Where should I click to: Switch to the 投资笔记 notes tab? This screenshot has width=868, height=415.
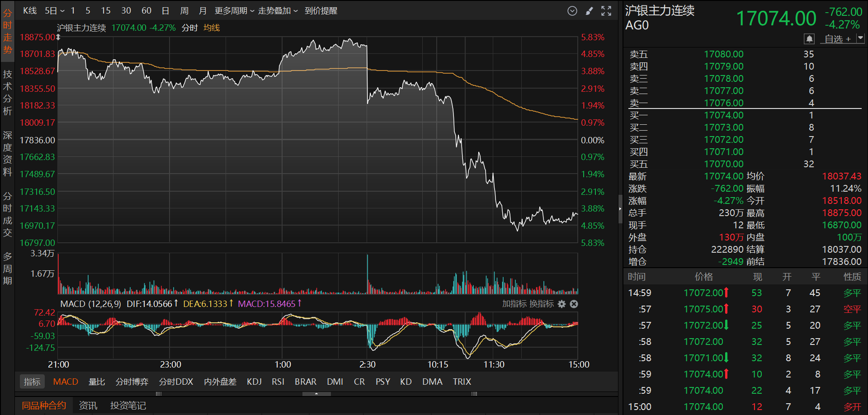(x=128, y=406)
